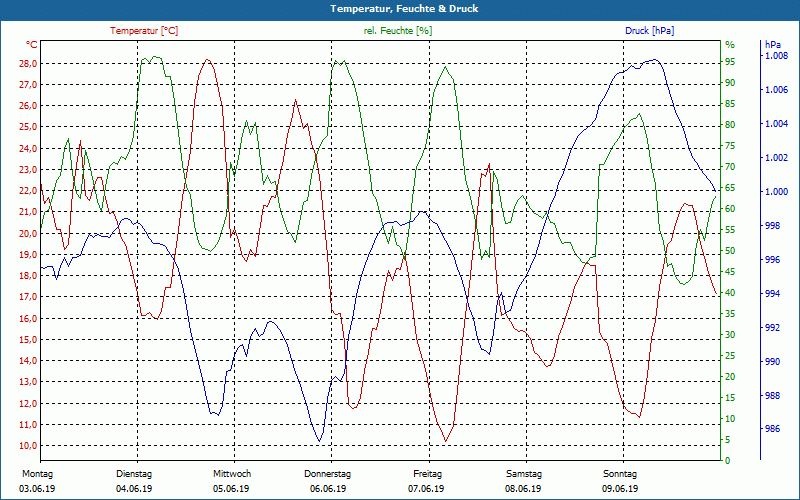Click the "12,0" temperature axis value
This screenshot has width=800, height=500.
pos(28,404)
